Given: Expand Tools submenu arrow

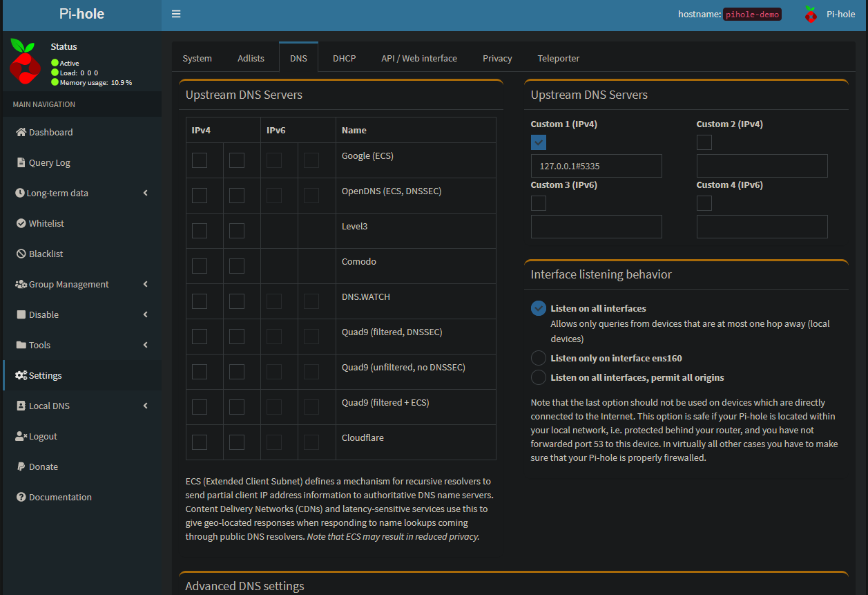Looking at the screenshot, I should click(146, 345).
